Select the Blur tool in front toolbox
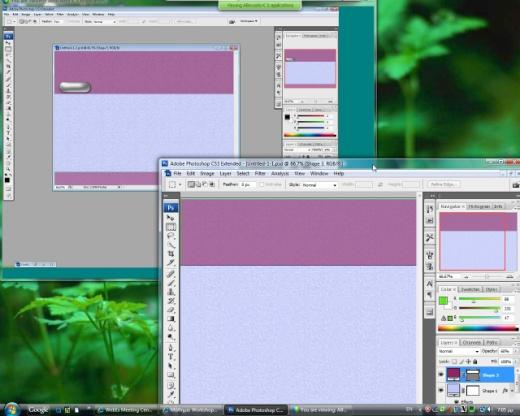The height and width of the screenshot is (416, 520). point(171,328)
